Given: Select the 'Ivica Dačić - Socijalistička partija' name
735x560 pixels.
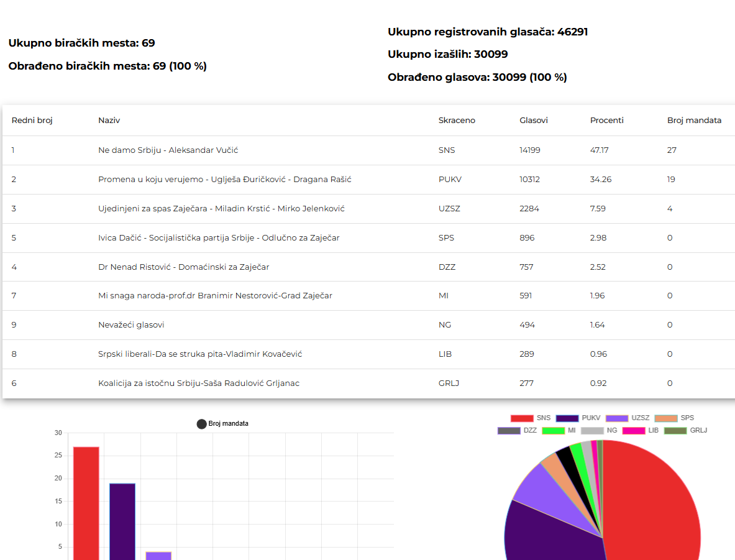Looking at the screenshot, I should 219,238.
